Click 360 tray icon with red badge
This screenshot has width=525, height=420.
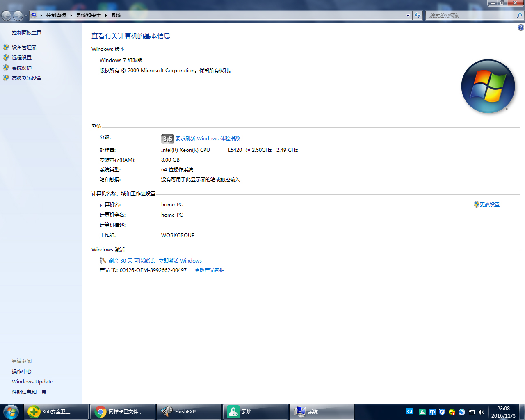point(452,412)
